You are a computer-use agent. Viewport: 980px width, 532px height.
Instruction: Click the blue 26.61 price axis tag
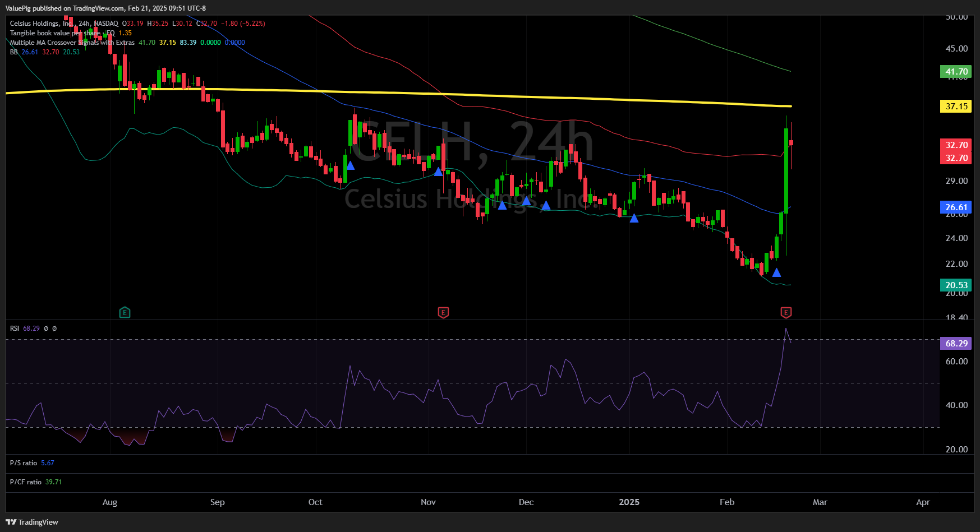point(956,207)
